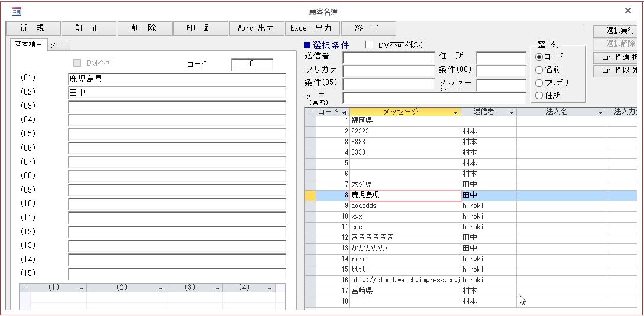This screenshot has width=644, height=316.
Task: Switch to the 基本項目 tab
Action: (28, 45)
